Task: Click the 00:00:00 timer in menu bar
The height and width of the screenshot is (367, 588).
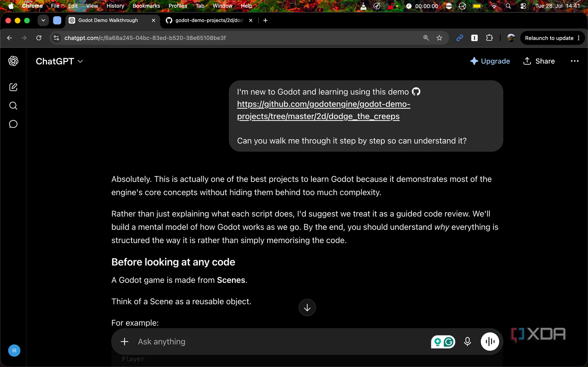Action: point(423,6)
